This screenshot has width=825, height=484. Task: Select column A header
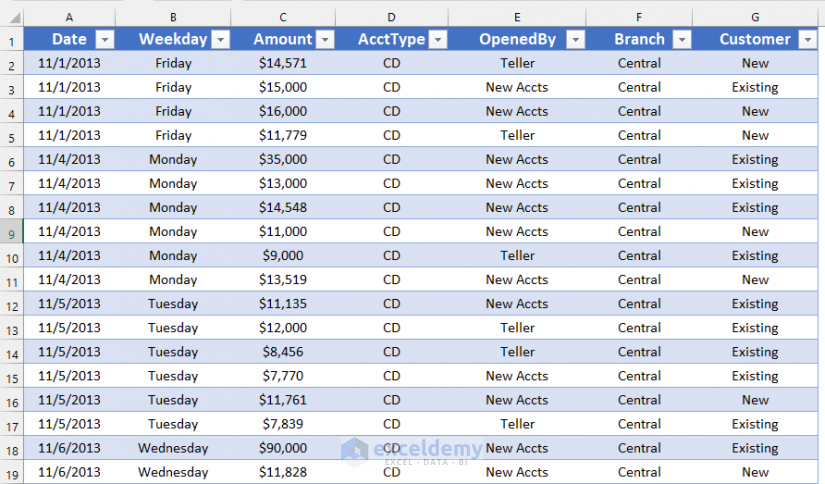pos(69,17)
